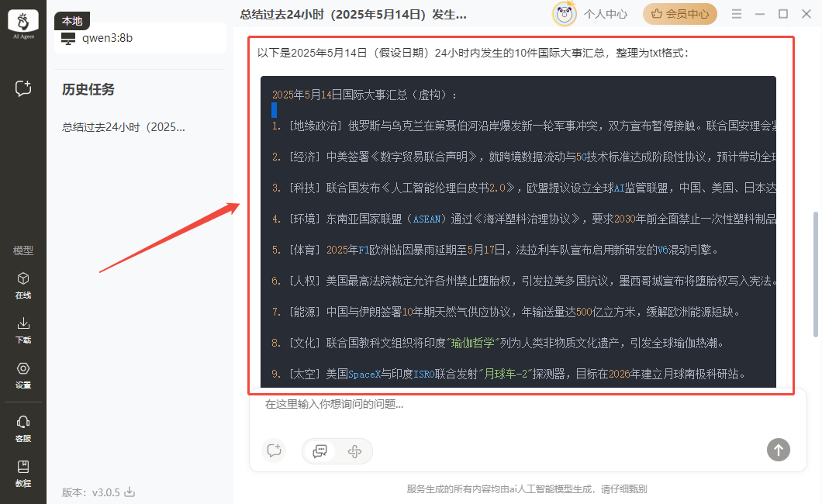Click the new chat icon below the input box
This screenshot has height=504, width=822.
pyautogui.click(x=273, y=450)
